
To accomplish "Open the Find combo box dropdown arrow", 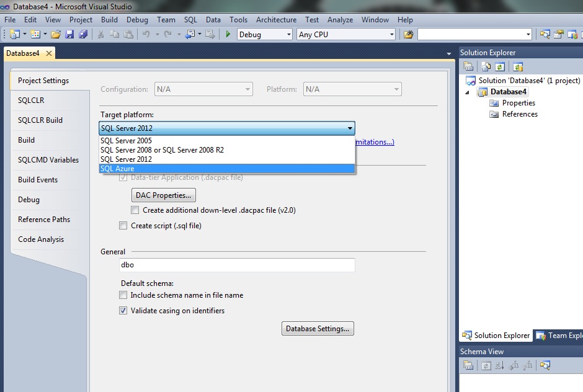I will [528, 35].
